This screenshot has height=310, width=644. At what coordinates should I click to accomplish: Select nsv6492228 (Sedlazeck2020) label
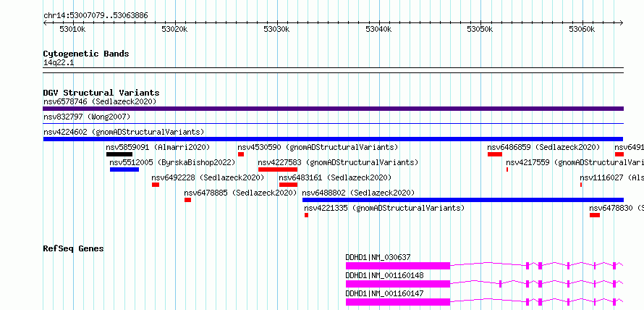tap(208, 177)
